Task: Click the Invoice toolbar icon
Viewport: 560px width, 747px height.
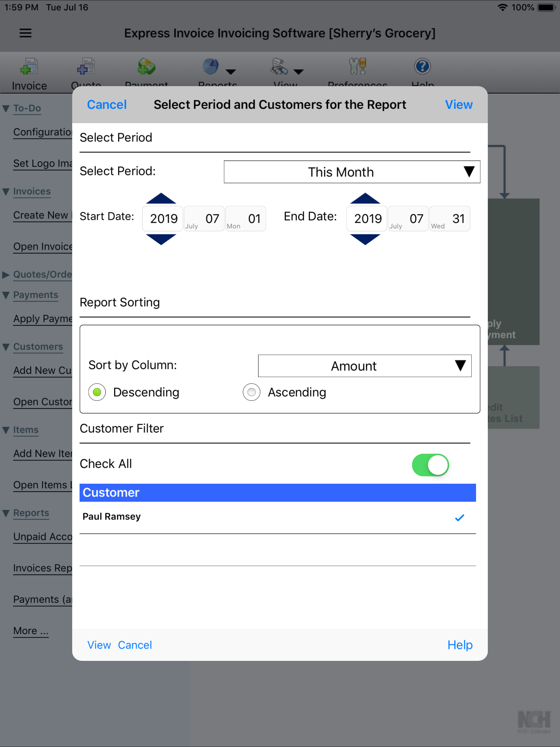Action: point(29,66)
